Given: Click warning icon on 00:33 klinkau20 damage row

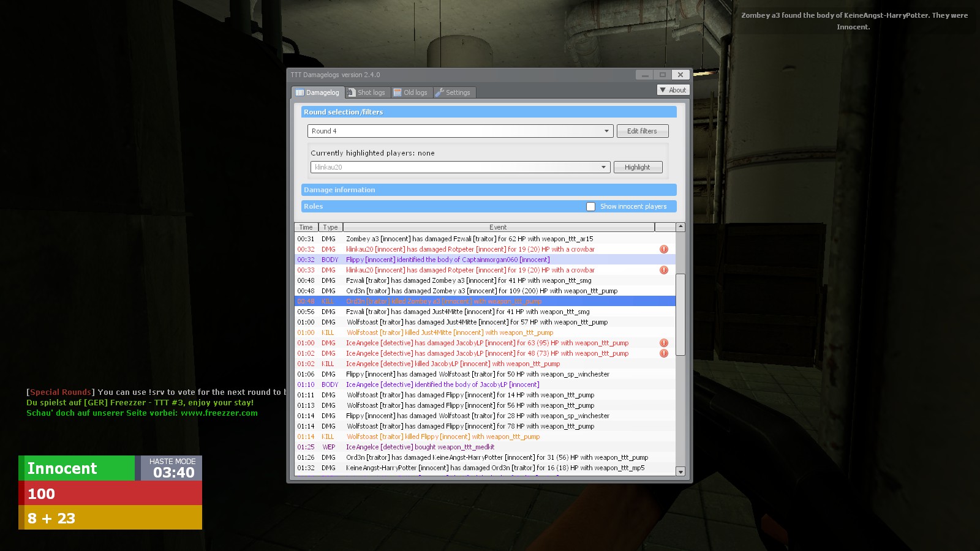Looking at the screenshot, I should click(x=663, y=270).
